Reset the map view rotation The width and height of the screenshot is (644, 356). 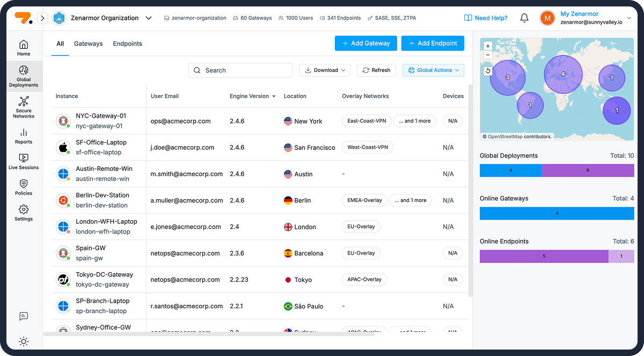[488, 71]
